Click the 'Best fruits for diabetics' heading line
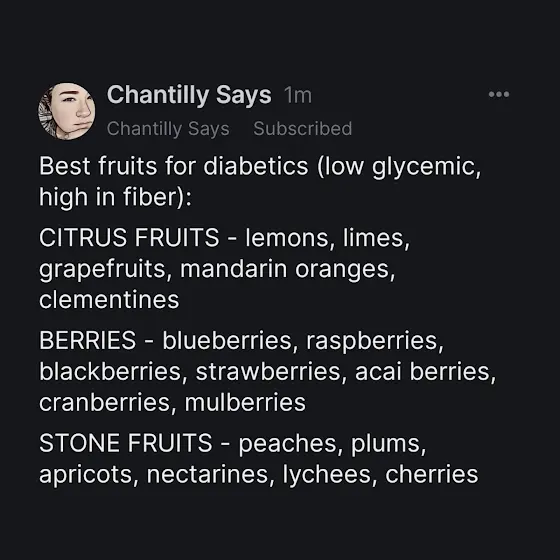560x560 pixels. pos(260,166)
